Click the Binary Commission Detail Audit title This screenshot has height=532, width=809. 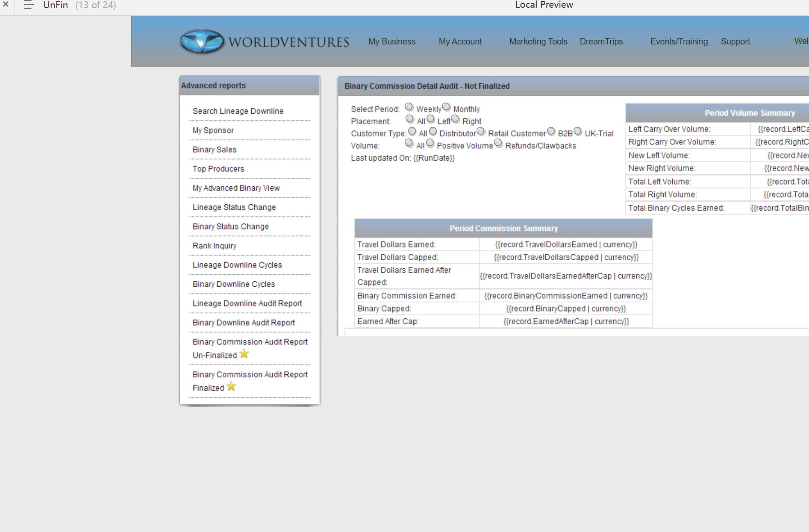427,86
